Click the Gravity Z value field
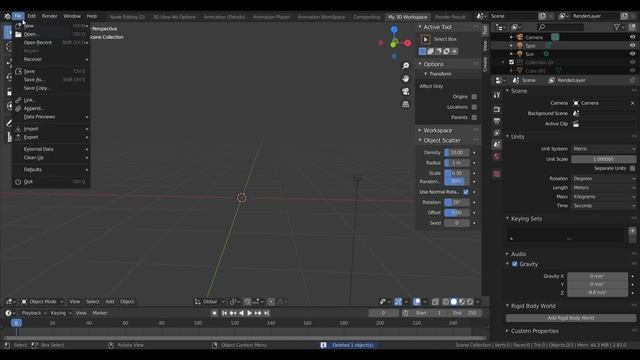640x360 pixels. [x=598, y=293]
